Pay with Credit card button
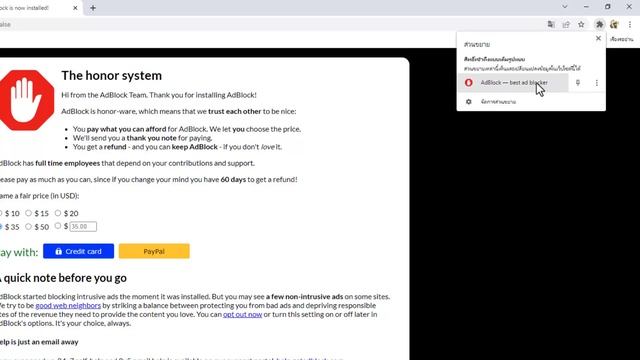The height and width of the screenshot is (360, 640). (78, 251)
